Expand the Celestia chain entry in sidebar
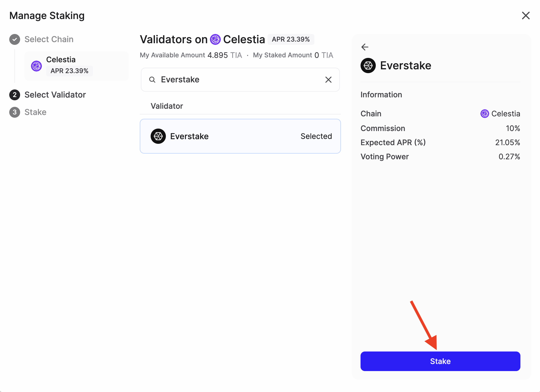540x392 pixels. point(76,66)
